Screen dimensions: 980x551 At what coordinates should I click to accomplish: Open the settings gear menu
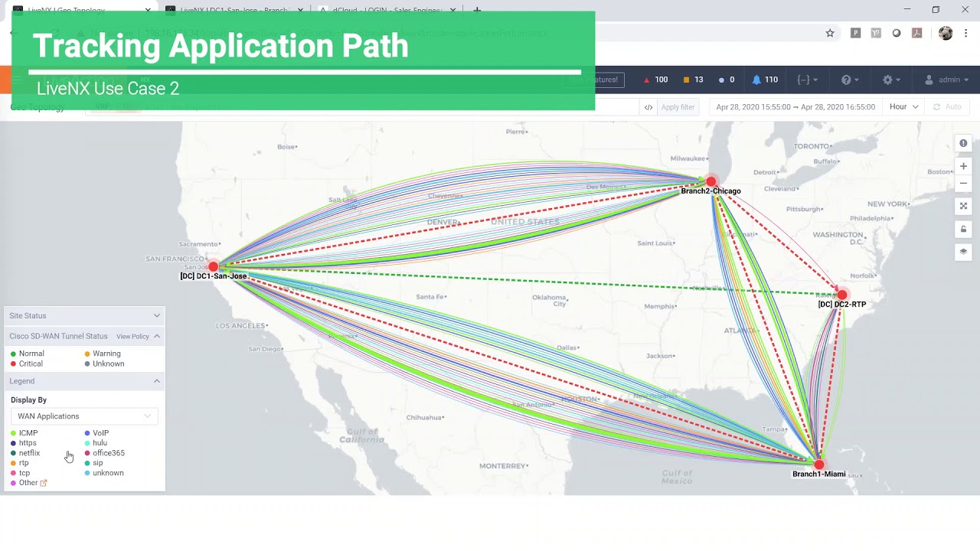[x=891, y=80]
